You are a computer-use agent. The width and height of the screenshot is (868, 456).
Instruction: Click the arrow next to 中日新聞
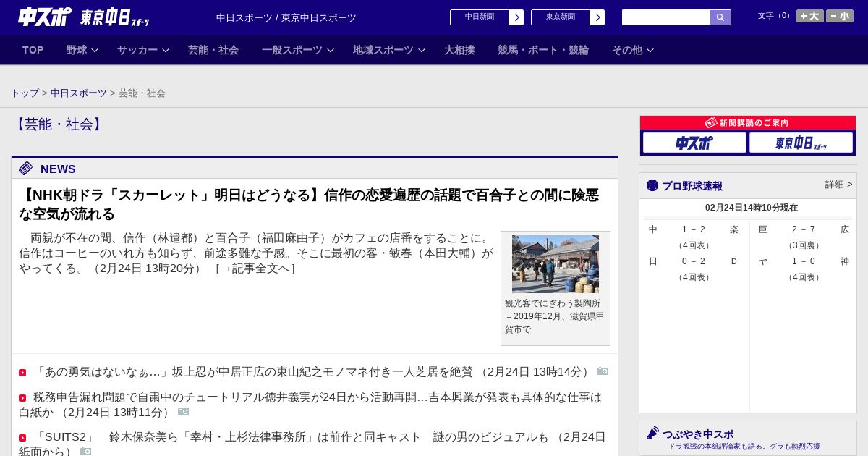click(516, 17)
